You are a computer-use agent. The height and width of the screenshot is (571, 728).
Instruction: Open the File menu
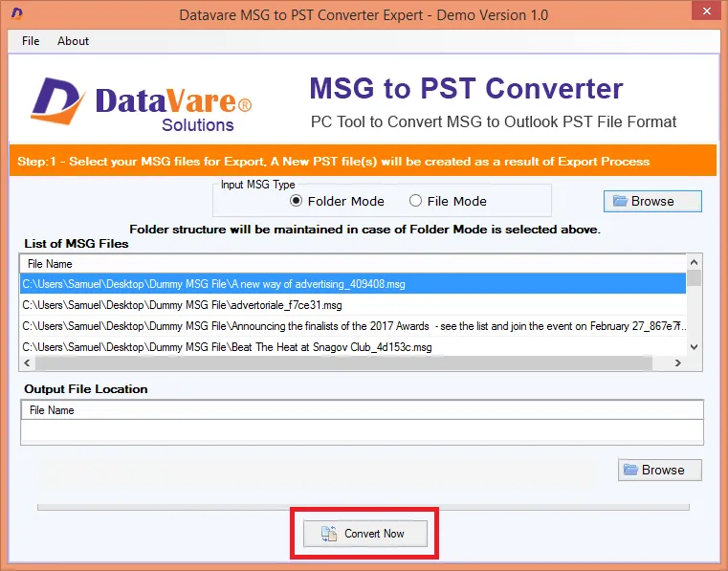(31, 41)
